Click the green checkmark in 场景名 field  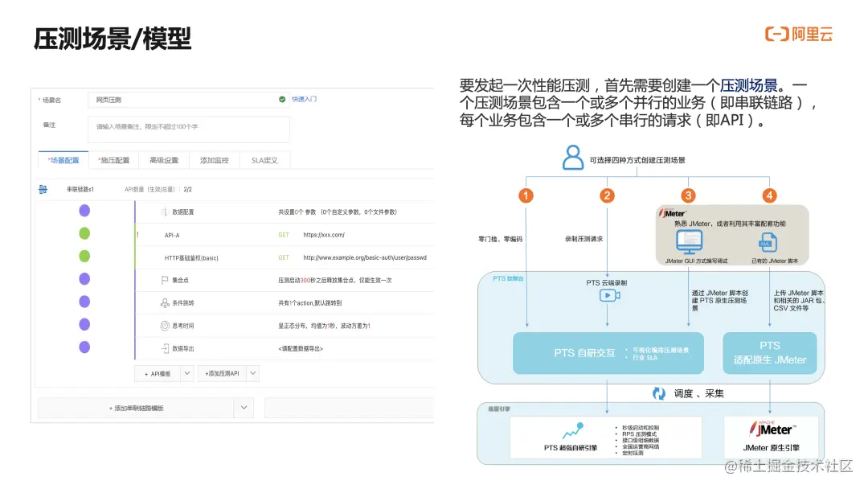pyautogui.click(x=282, y=99)
